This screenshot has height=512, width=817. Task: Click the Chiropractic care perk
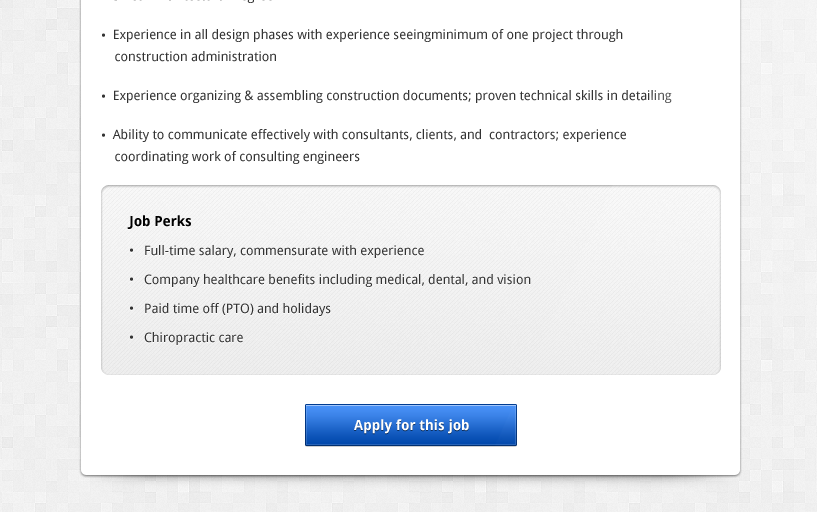click(x=193, y=338)
